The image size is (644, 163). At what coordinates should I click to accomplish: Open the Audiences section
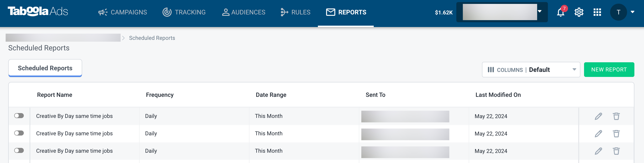coord(244,12)
